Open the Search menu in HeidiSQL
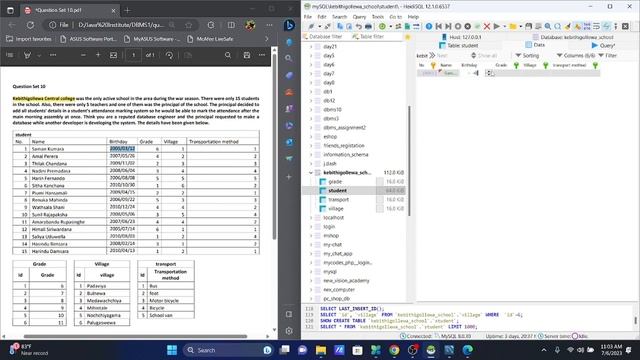This screenshot has height=360, width=640. pyautogui.click(x=339, y=17)
